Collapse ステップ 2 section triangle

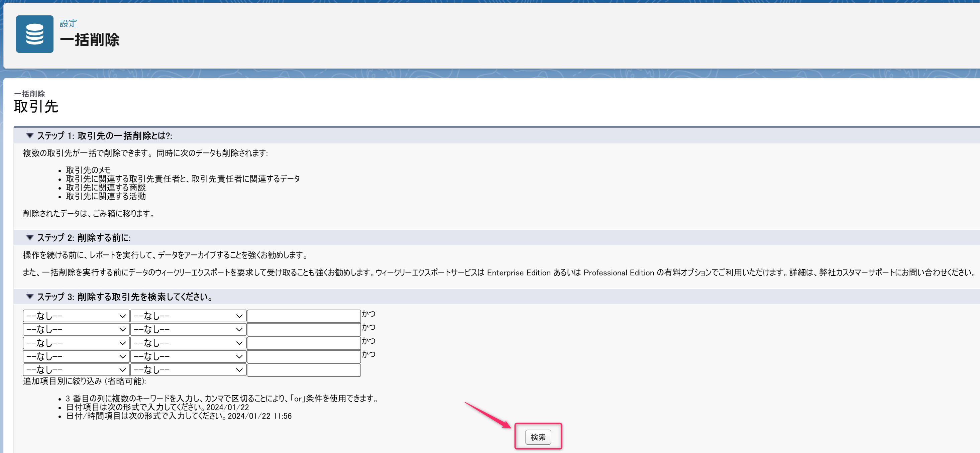pos(30,237)
